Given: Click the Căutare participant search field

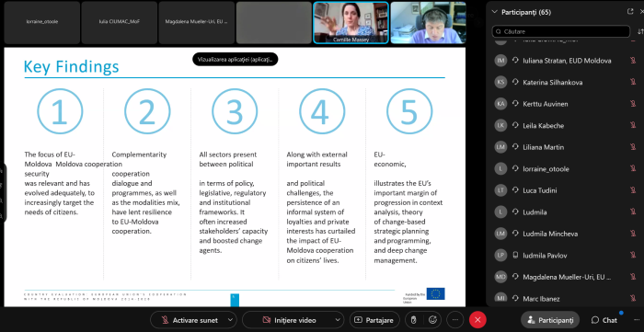Looking at the screenshot, I should click(x=560, y=31).
